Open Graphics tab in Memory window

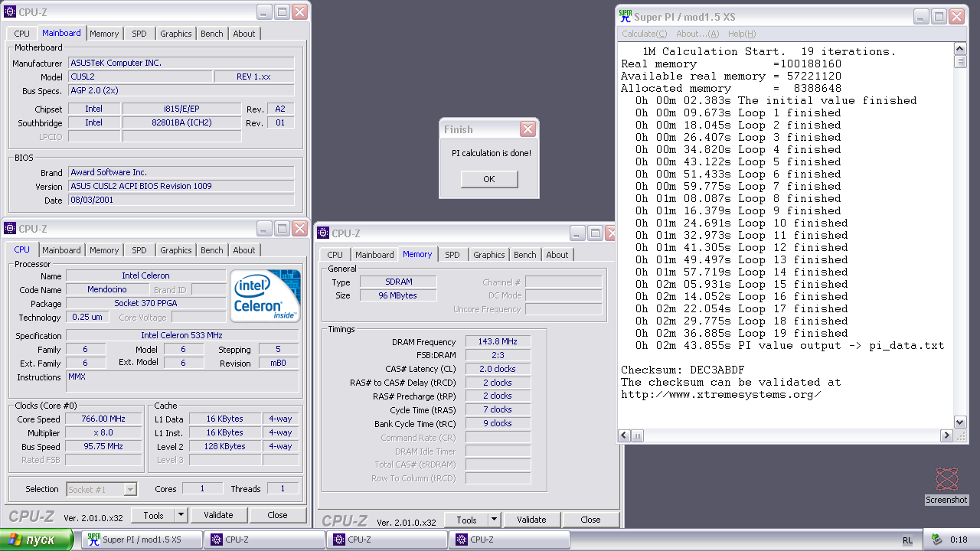[489, 255]
